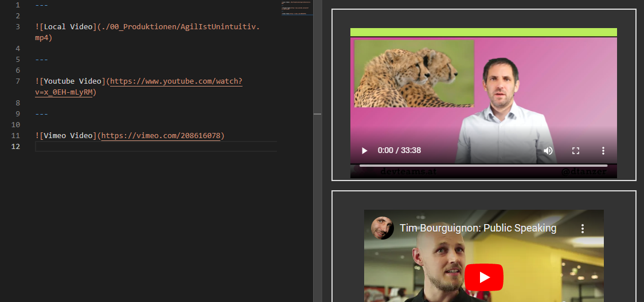Click line number 5 in gutter

tap(18, 60)
